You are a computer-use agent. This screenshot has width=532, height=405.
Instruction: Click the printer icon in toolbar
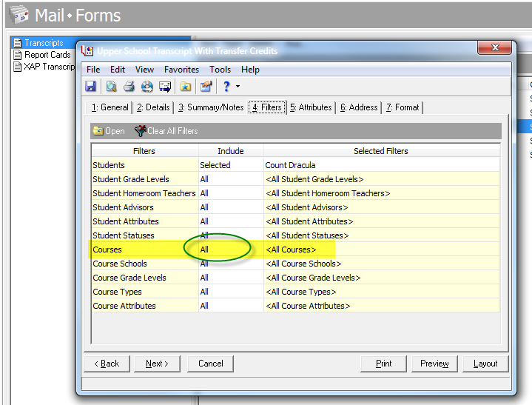coord(129,86)
